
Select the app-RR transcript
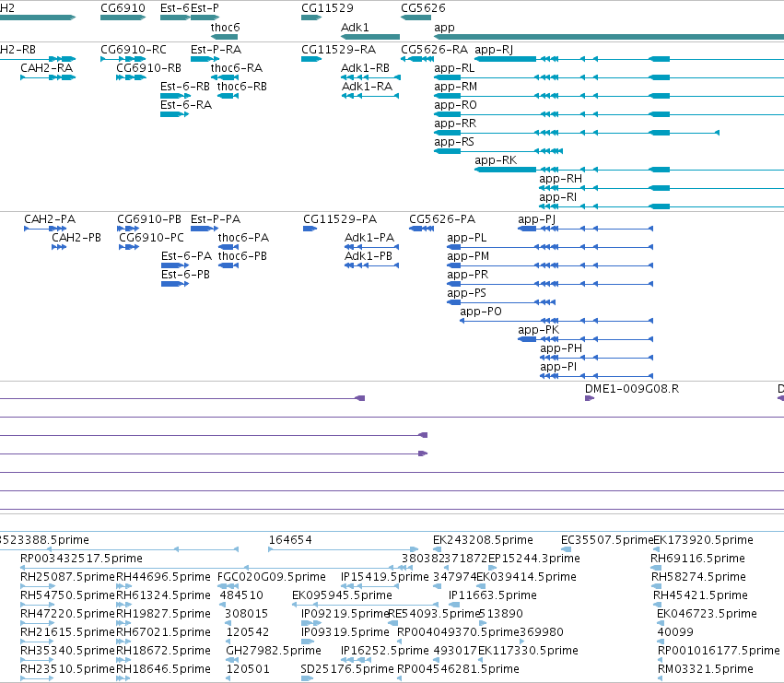pos(455,124)
